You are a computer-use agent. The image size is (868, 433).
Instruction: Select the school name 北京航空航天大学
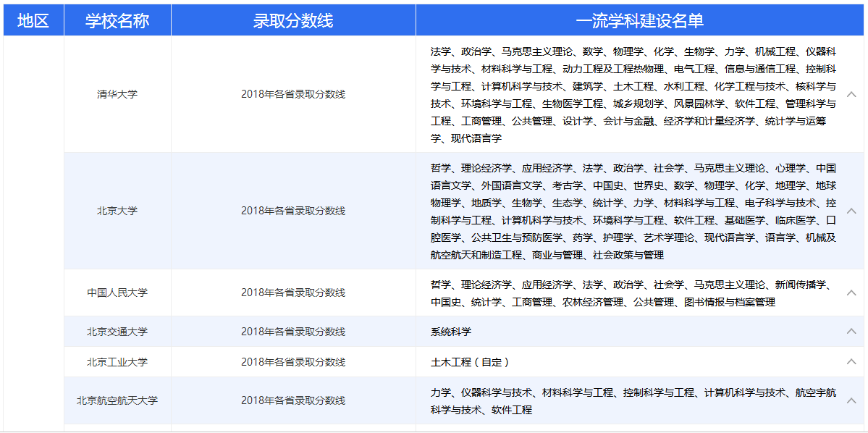pyautogui.click(x=117, y=400)
